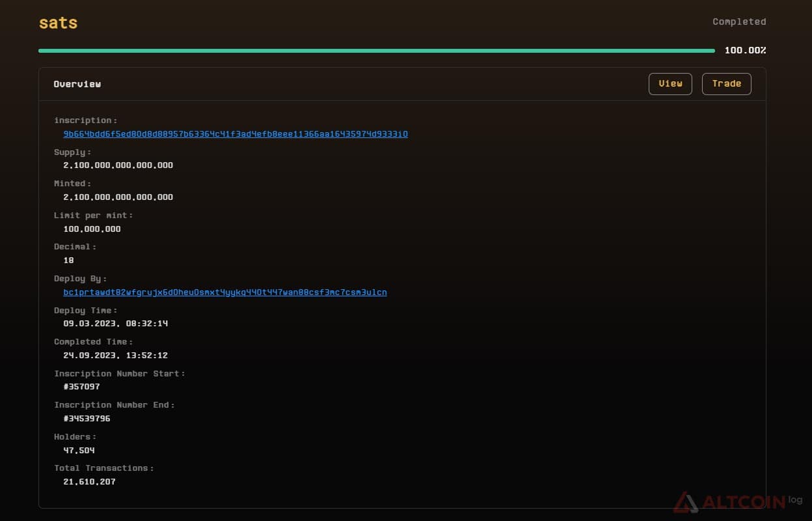The image size is (812, 521).
Task: Click the Completed Time value 24.09.2023, 13:52:12
Action: click(x=116, y=356)
